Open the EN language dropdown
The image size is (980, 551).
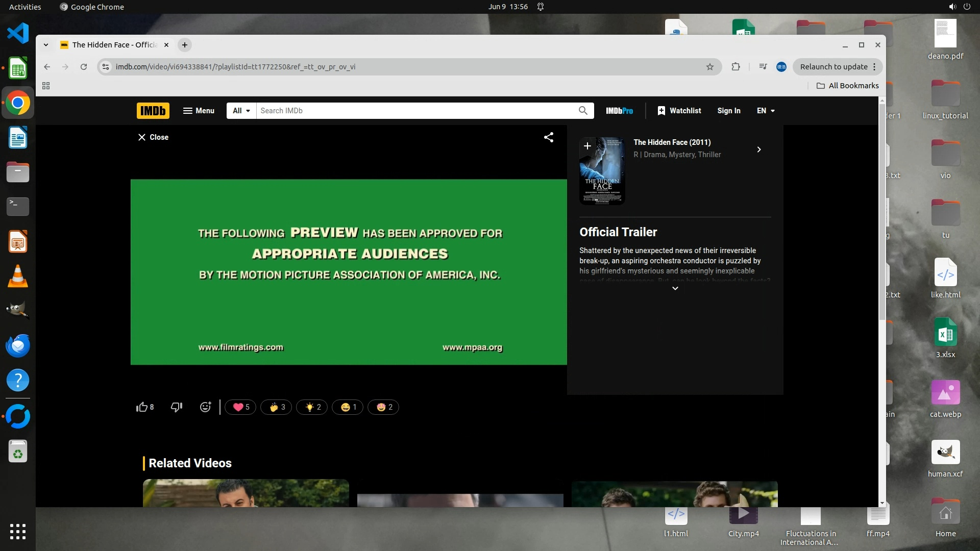point(766,111)
